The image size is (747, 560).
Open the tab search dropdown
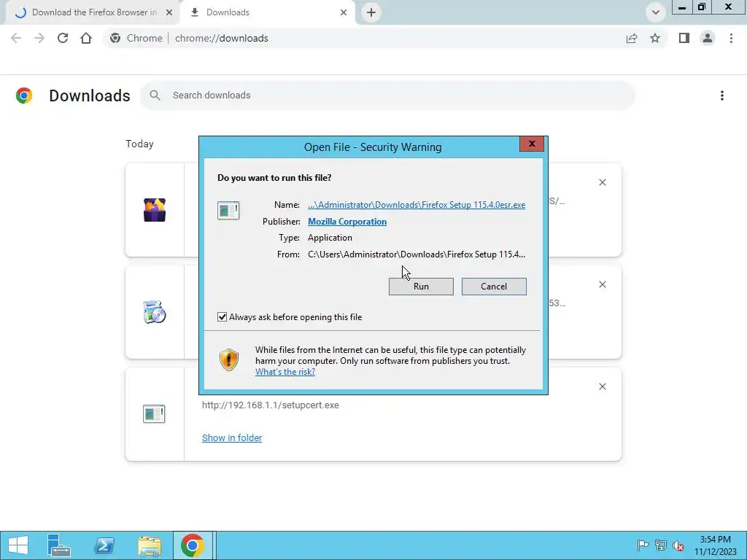[x=656, y=12]
